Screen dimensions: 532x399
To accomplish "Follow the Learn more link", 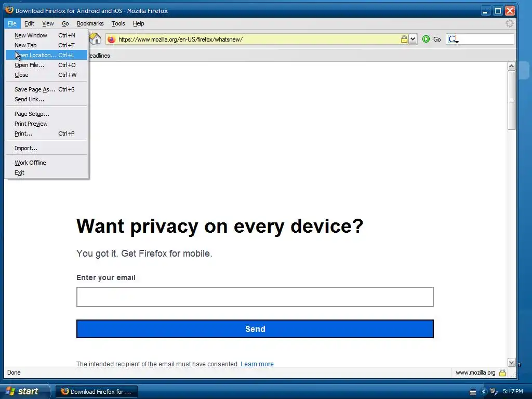I will click(x=257, y=364).
